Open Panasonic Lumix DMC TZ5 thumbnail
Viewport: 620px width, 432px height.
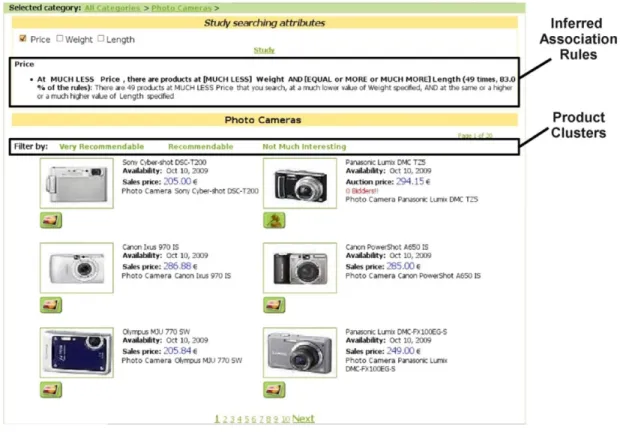tap(300, 183)
